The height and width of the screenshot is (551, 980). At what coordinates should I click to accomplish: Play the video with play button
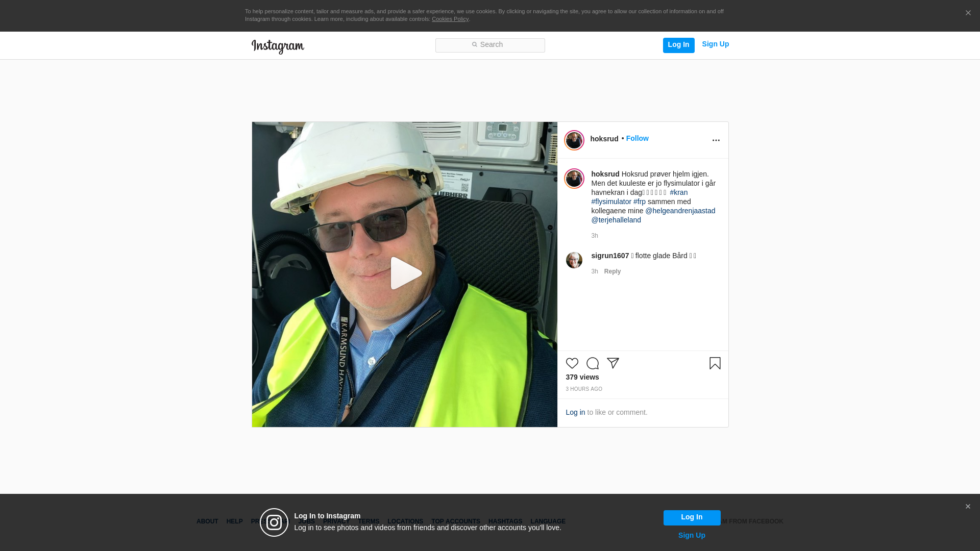(405, 274)
